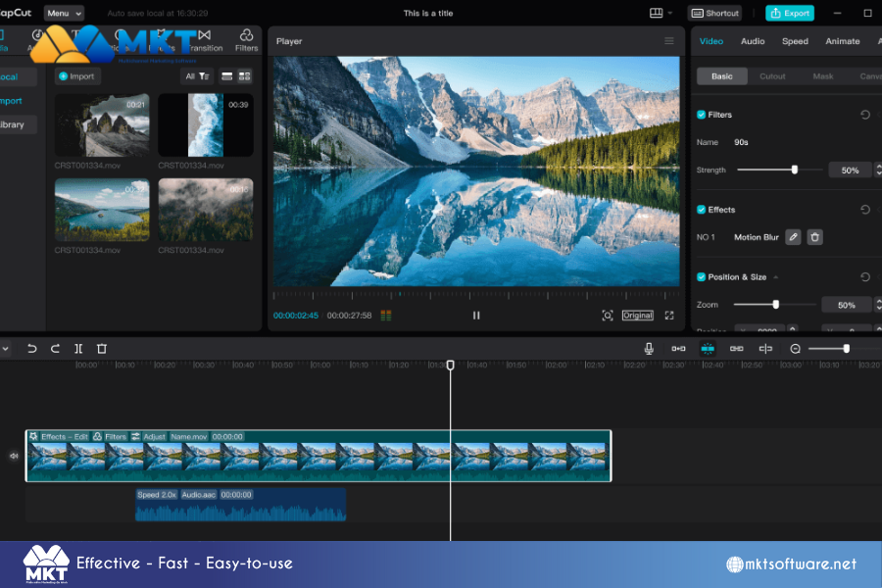
Task: Pause the video playback
Action: (476, 316)
